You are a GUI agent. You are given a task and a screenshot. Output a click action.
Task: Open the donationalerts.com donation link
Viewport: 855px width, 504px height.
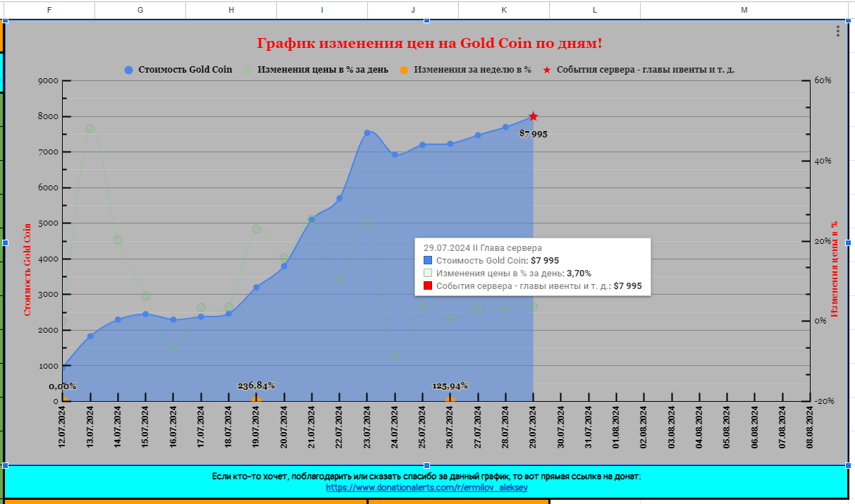[x=426, y=487]
